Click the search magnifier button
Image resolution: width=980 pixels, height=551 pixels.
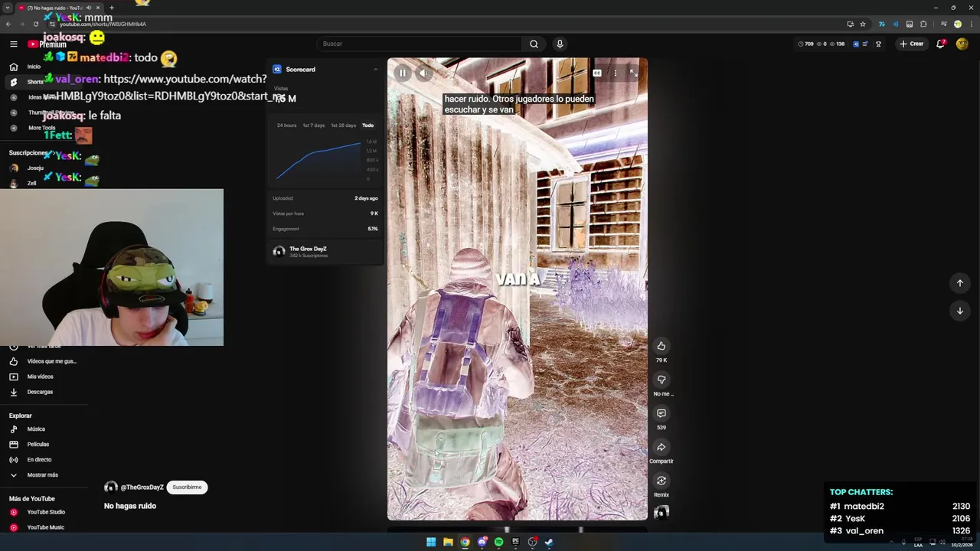534,44
